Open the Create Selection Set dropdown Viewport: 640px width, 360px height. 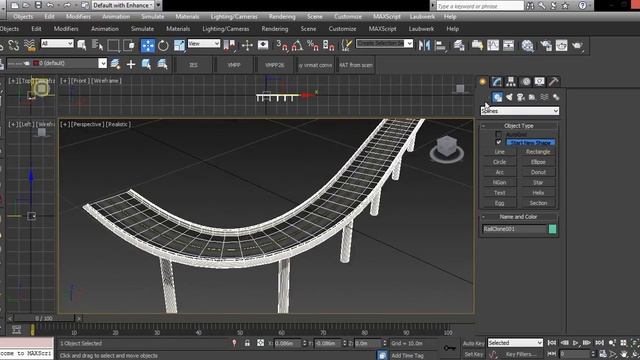tap(384, 43)
